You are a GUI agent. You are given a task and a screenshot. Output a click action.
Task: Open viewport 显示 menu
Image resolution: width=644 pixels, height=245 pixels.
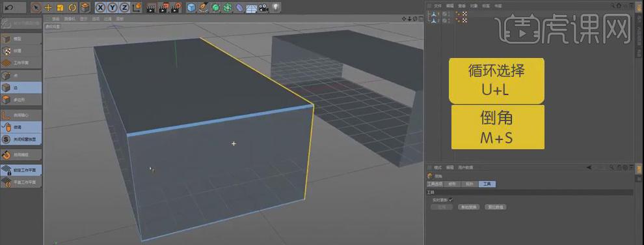click(x=84, y=19)
